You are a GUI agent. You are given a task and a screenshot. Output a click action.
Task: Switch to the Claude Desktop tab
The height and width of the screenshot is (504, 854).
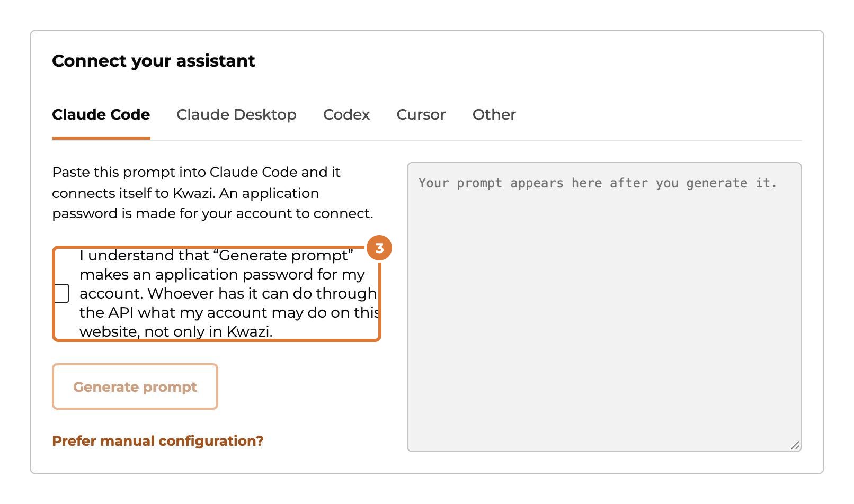coord(236,114)
